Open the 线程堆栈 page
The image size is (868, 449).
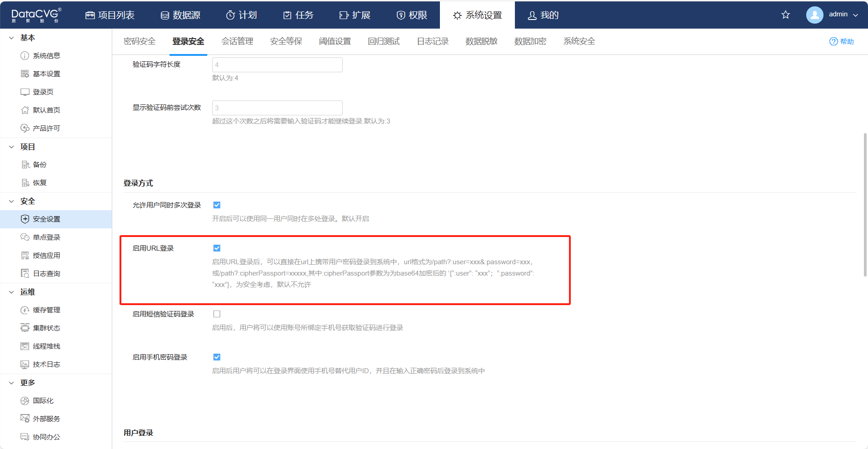(x=45, y=345)
